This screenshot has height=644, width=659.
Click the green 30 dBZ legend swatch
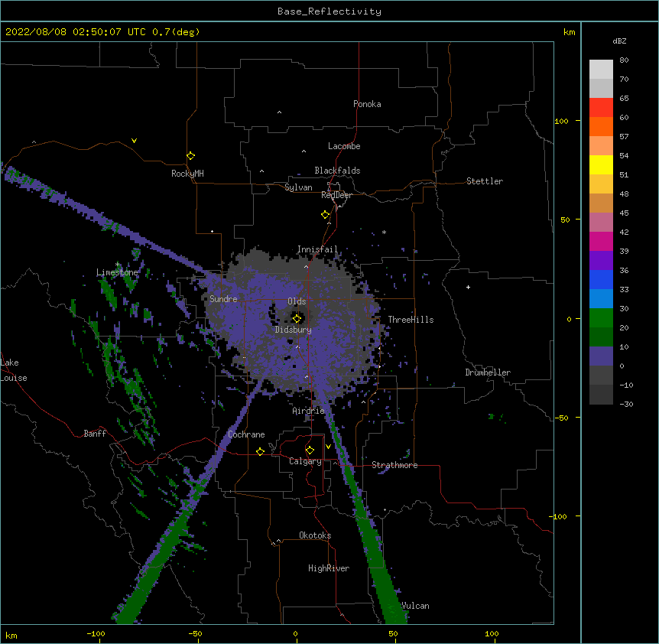[601, 318]
